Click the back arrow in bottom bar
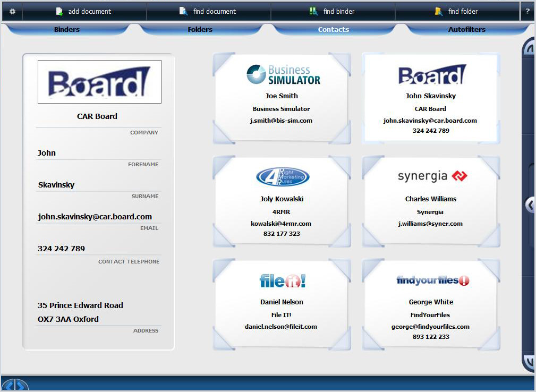Screen dimensions: 536x392 pyautogui.click(x=9, y=386)
